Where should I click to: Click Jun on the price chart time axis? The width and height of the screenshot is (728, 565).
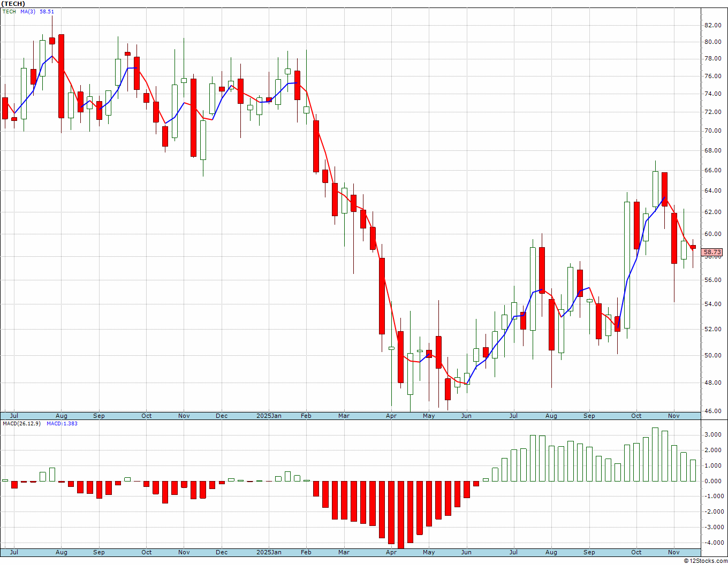point(466,416)
